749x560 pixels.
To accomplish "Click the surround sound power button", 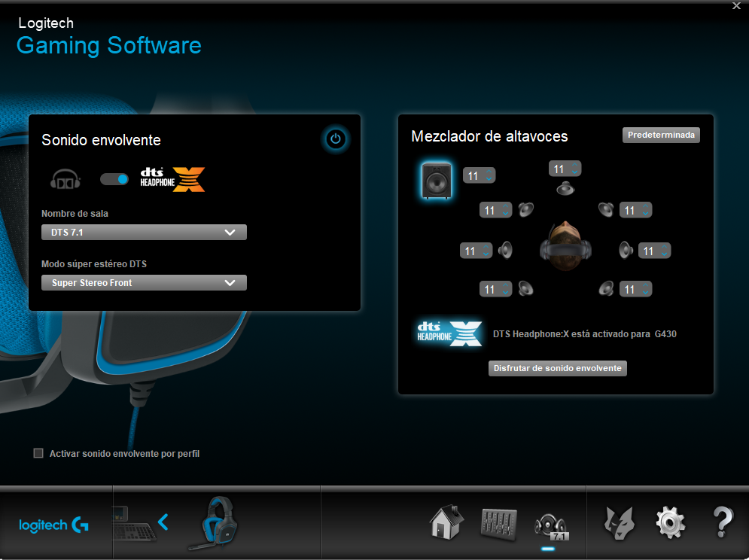I will pyautogui.click(x=335, y=139).
